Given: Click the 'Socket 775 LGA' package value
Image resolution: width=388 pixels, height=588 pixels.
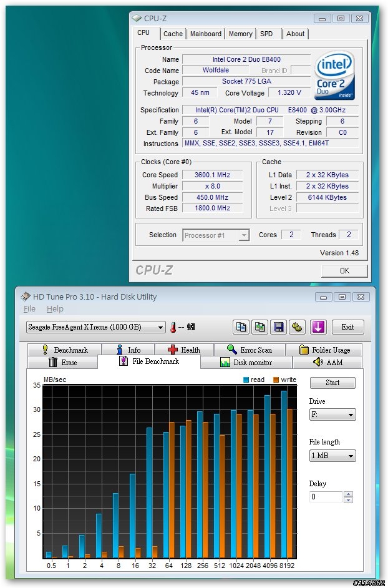Looking at the screenshot, I should pyautogui.click(x=246, y=81).
